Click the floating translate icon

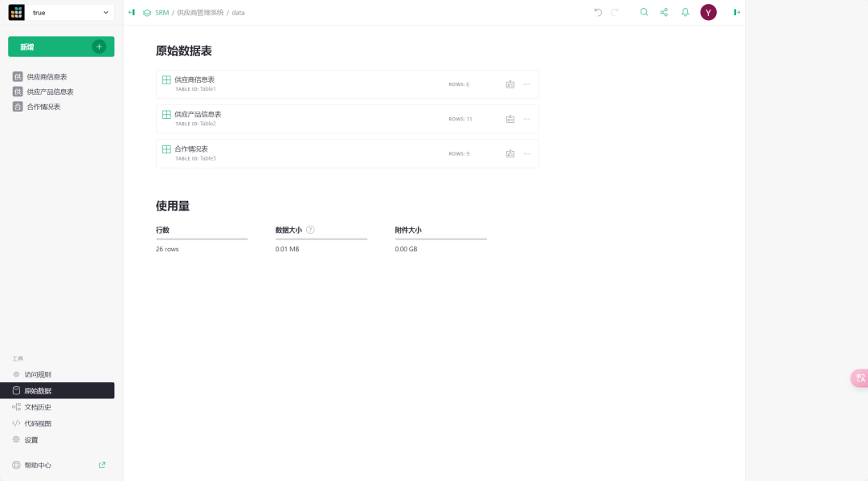pos(860,378)
